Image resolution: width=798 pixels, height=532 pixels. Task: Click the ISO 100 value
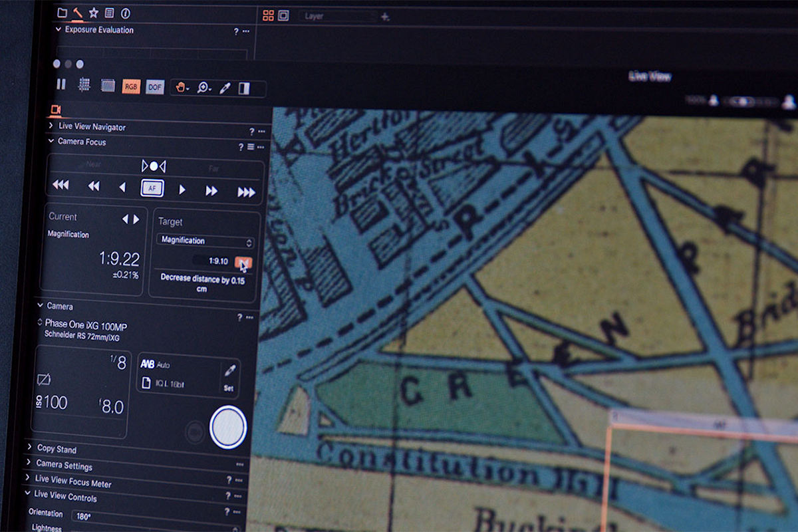52,402
